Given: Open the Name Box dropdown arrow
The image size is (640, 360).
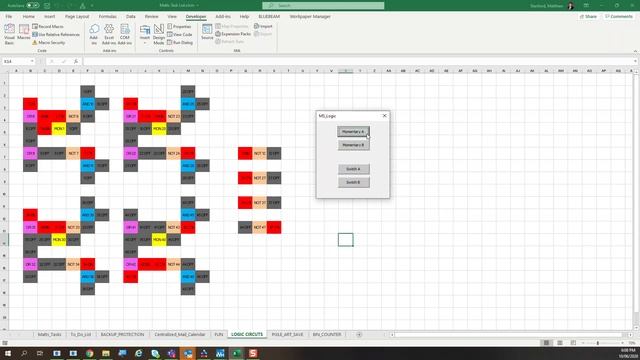Looking at the screenshot, I should click(32, 61).
